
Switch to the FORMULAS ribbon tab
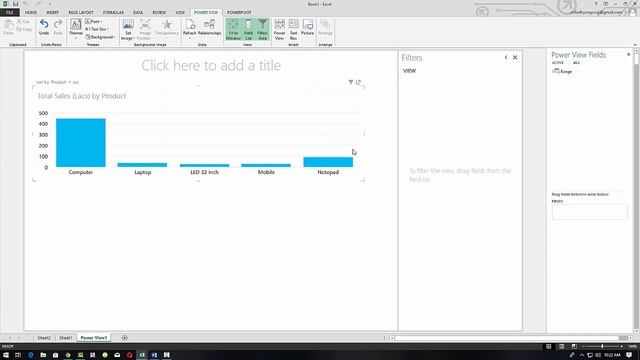click(x=113, y=12)
